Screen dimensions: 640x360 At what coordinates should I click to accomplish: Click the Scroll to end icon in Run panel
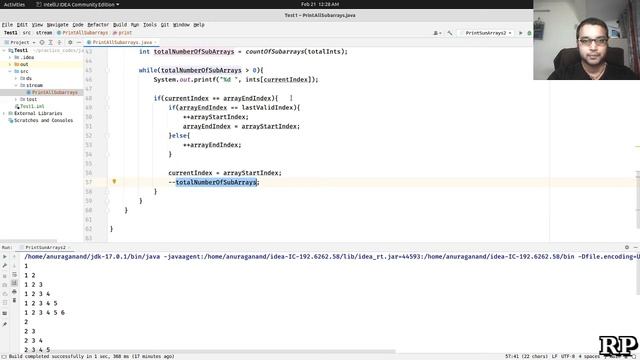14,283
